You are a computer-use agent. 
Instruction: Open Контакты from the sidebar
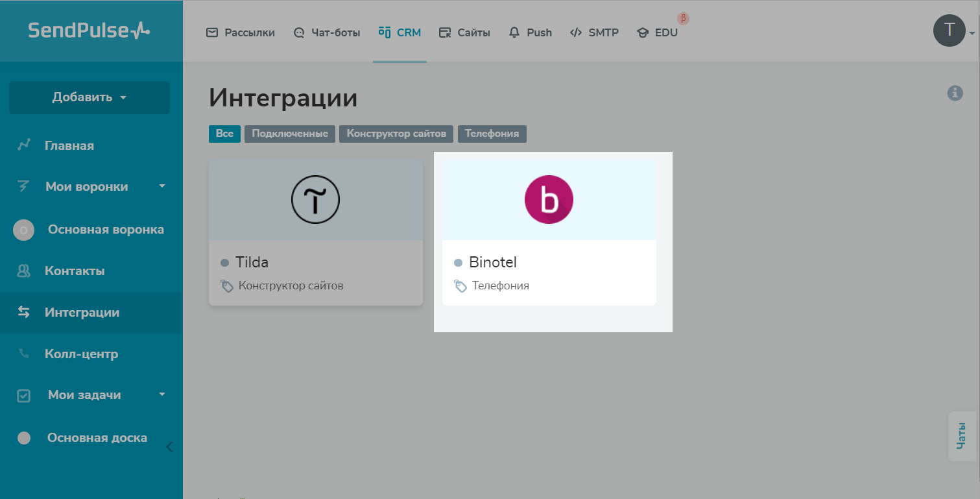pos(74,271)
